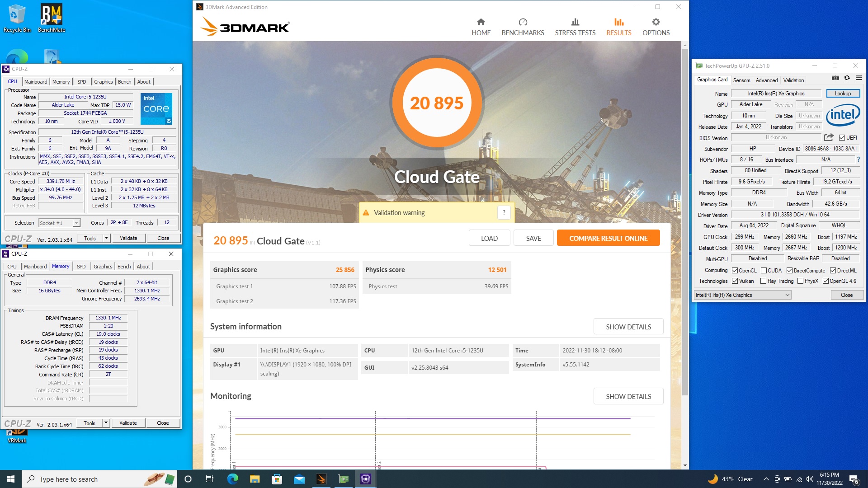Open the Socket #1 selection dropdown in CPU-Z
This screenshot has height=488, width=868.
click(59, 223)
